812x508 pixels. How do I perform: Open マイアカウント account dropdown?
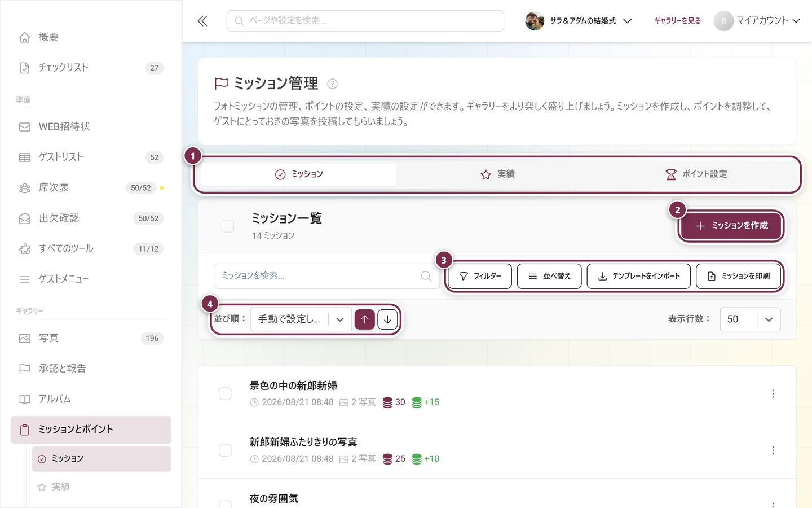[757, 21]
